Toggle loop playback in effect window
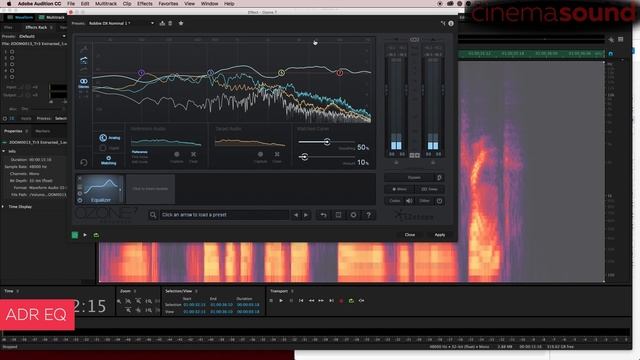This screenshot has height=360, width=640. point(96,235)
